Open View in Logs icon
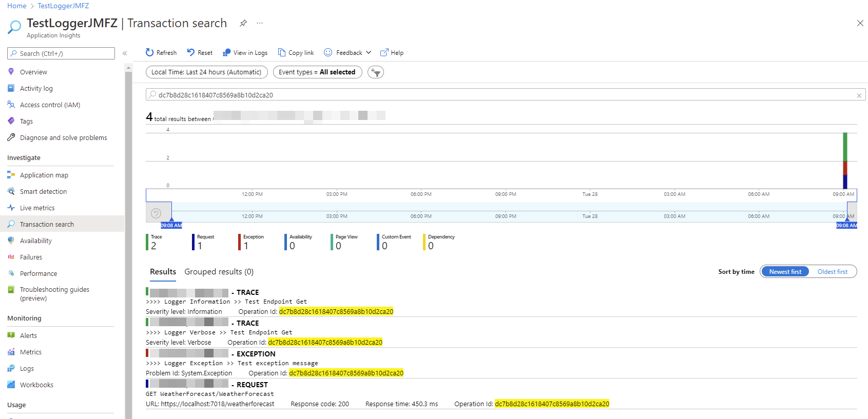 pos(226,52)
